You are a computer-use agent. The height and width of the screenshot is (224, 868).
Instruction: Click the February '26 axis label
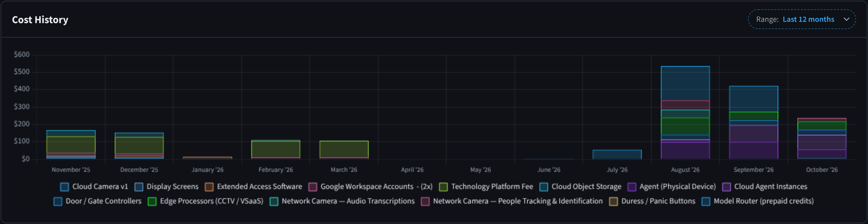tap(276, 170)
